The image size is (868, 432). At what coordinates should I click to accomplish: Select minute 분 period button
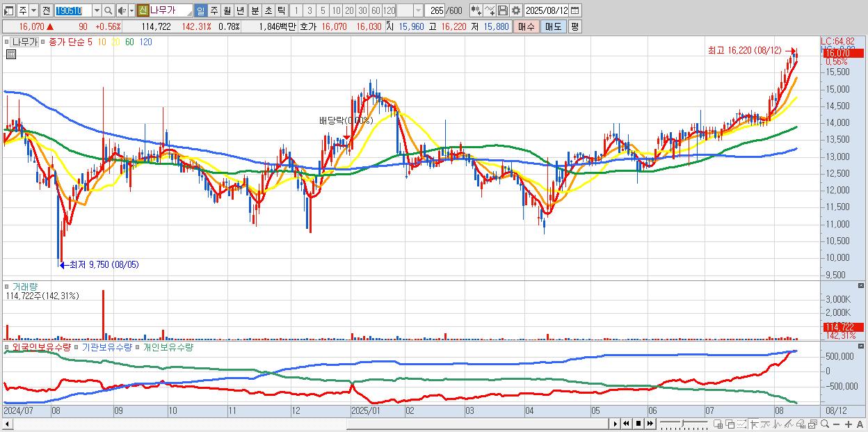click(255, 10)
